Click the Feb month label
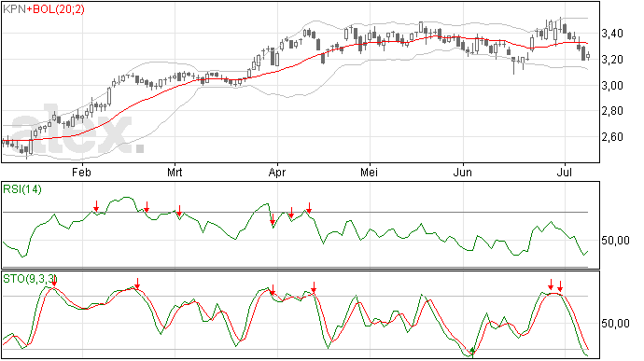644x361 pixels. 81,172
